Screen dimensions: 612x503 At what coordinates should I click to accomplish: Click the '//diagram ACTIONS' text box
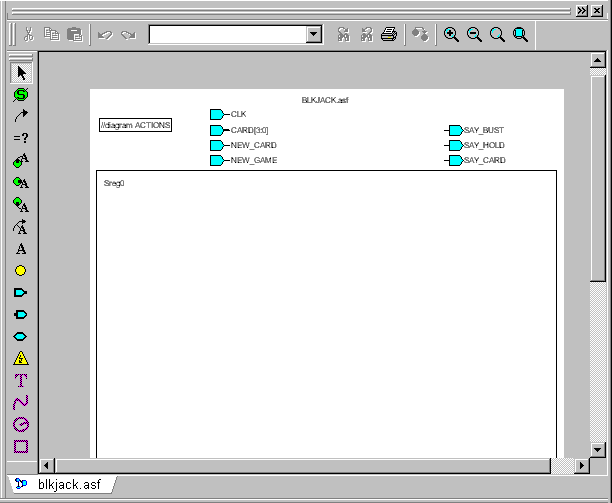[x=135, y=125]
